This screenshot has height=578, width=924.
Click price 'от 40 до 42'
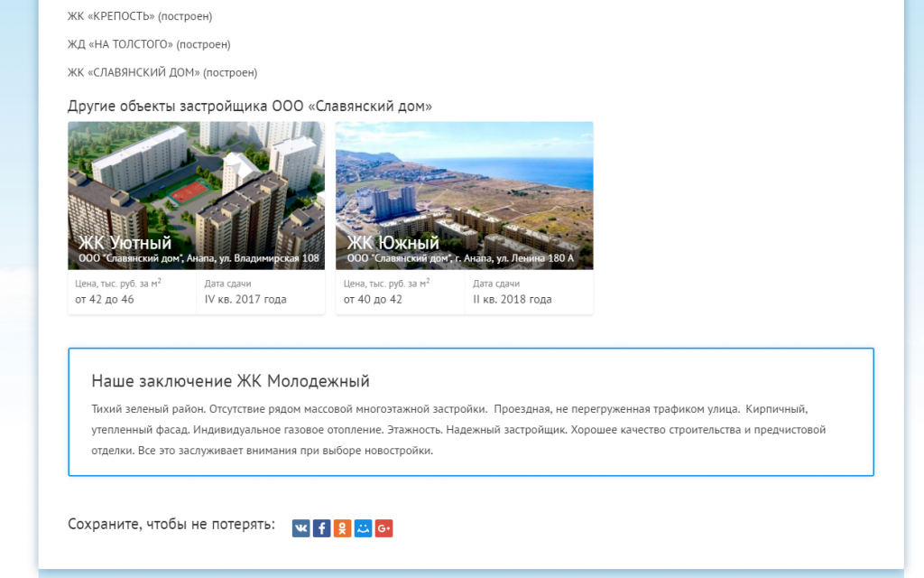pyautogui.click(x=373, y=299)
